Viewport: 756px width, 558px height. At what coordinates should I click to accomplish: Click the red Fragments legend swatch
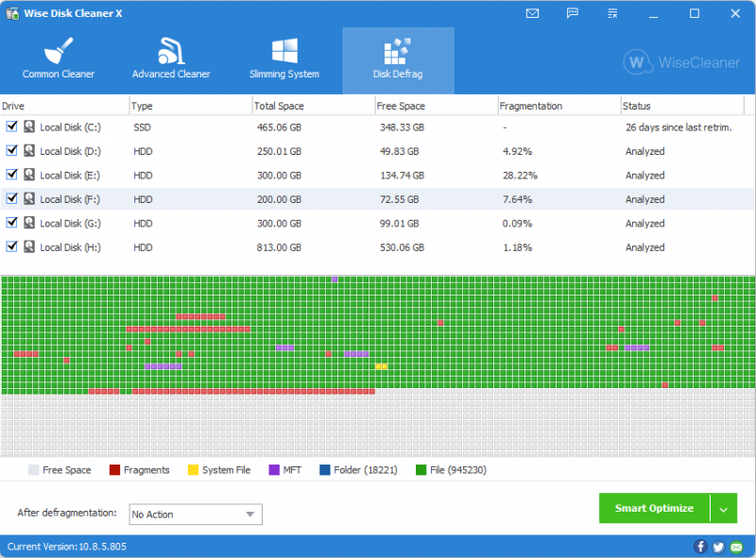click(x=114, y=470)
